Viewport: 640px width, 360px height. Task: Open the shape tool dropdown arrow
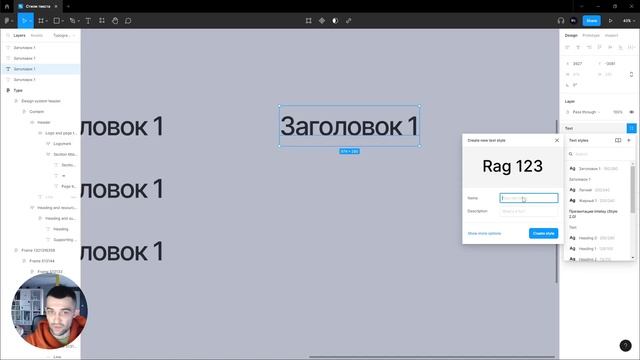(63, 21)
